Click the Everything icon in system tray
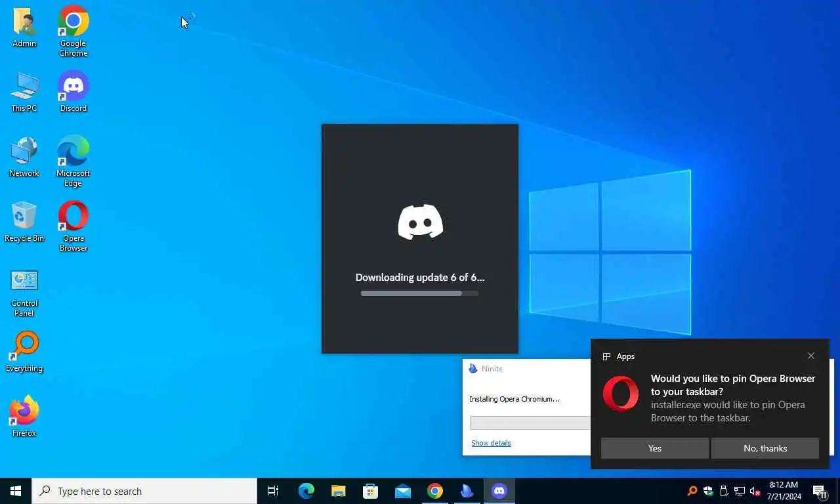Image resolution: width=840 pixels, height=504 pixels. [x=692, y=491]
